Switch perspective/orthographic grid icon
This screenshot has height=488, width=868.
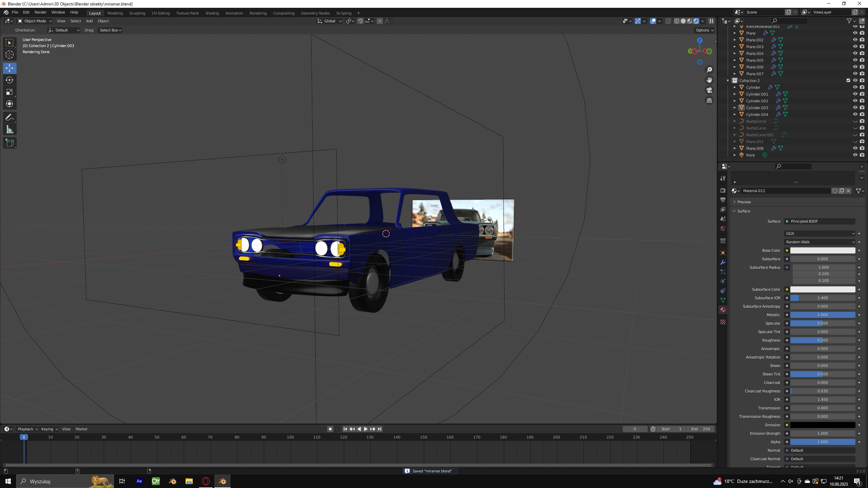coord(709,100)
